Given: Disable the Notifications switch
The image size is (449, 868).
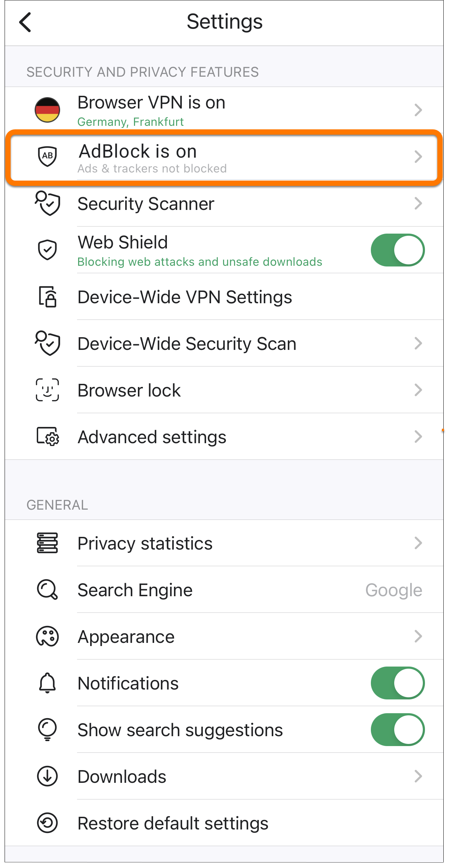Looking at the screenshot, I should coord(398,683).
